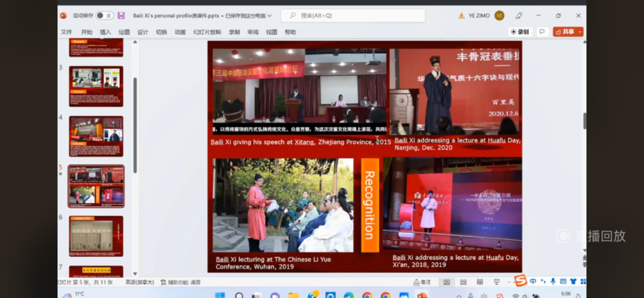This screenshot has width=644, height=298.
Task: Toggle the 备注 notes pane button
Action: pyautogui.click(x=422, y=282)
